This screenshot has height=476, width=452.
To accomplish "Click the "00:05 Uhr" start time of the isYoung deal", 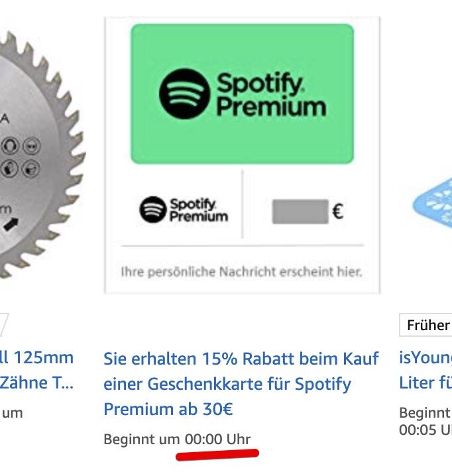I will (x=425, y=430).
